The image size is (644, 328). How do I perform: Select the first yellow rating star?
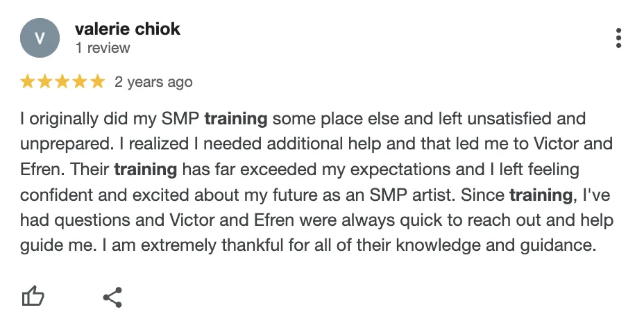[28, 81]
